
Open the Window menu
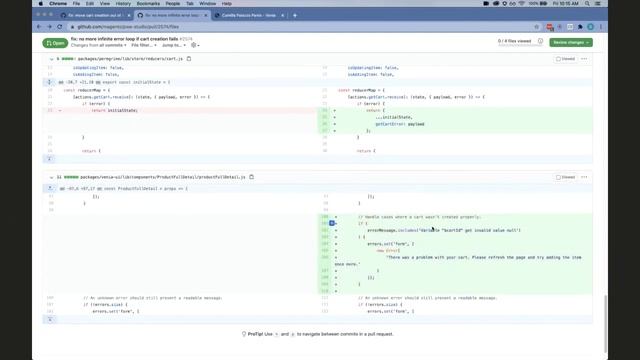(207, 4)
